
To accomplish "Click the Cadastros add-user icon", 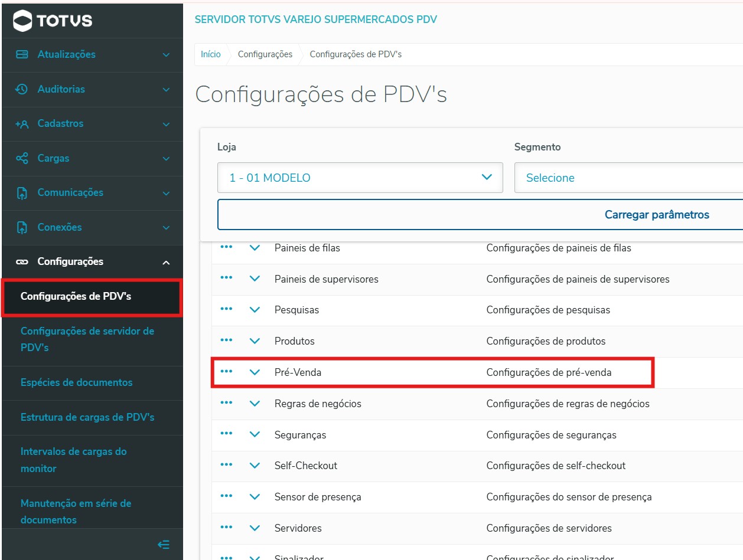I will click(x=22, y=124).
